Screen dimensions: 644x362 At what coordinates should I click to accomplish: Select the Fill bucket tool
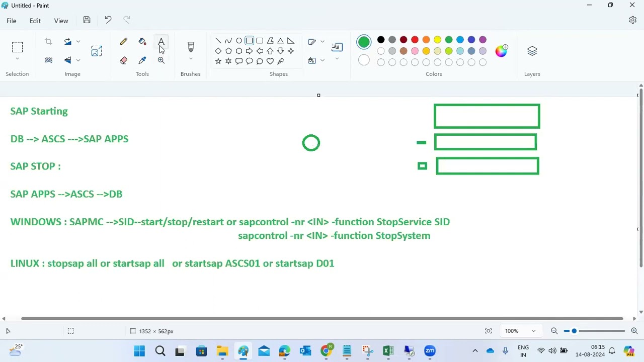tap(142, 42)
